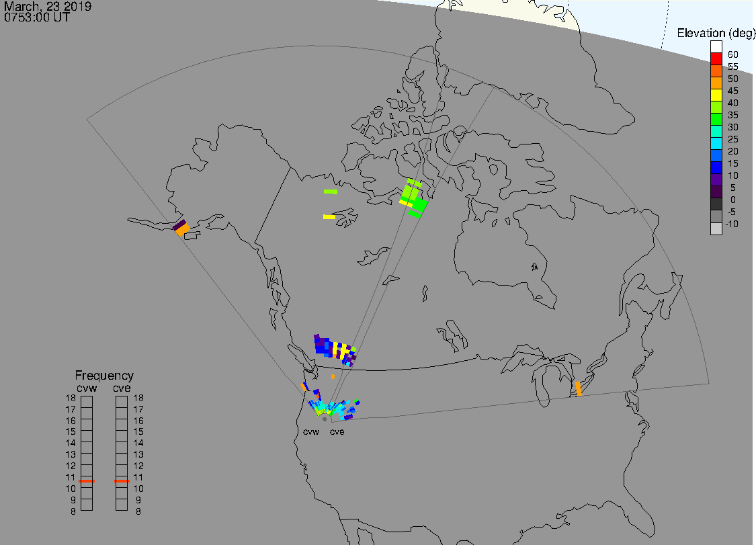Click '14' right of the cve bar
The width and height of the screenshot is (756, 545).
click(x=138, y=443)
